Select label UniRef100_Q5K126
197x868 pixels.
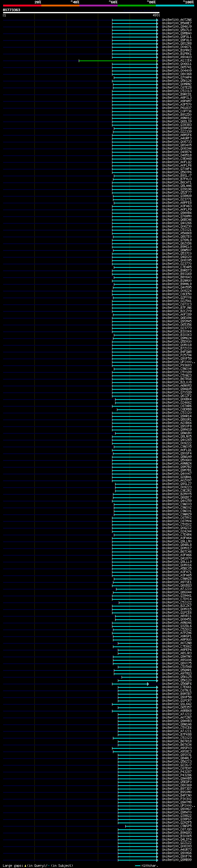[x=176, y=81]
